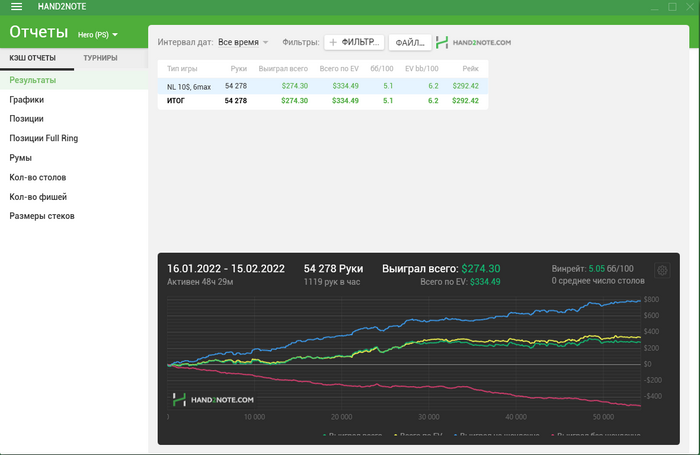The height and width of the screenshot is (455, 700).
Task: Click the ИТОГ total row label
Action: coord(175,101)
